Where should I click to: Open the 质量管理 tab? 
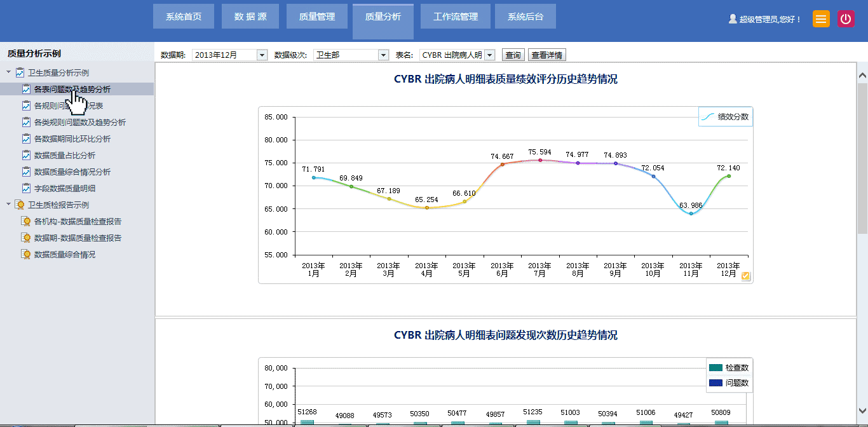click(317, 17)
